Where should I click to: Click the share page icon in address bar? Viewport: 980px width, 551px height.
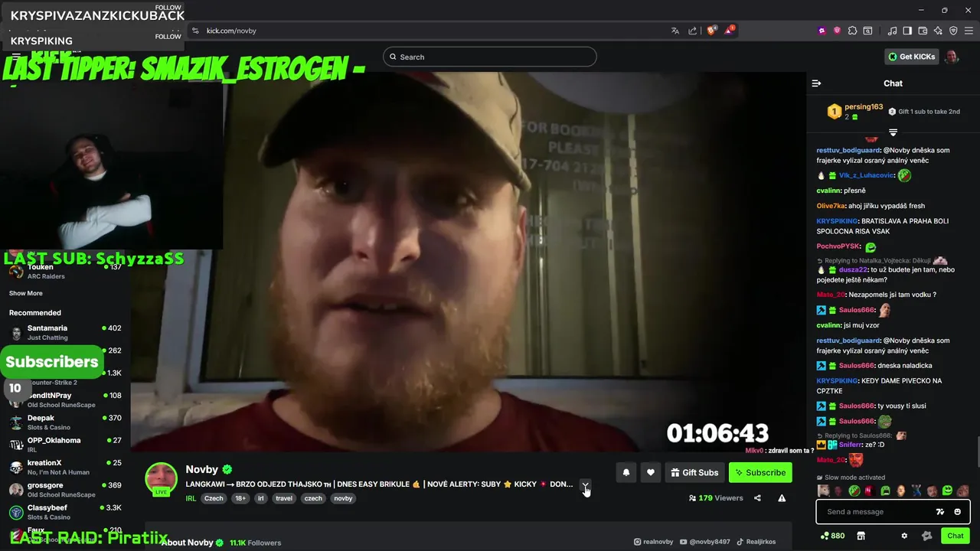[693, 31]
